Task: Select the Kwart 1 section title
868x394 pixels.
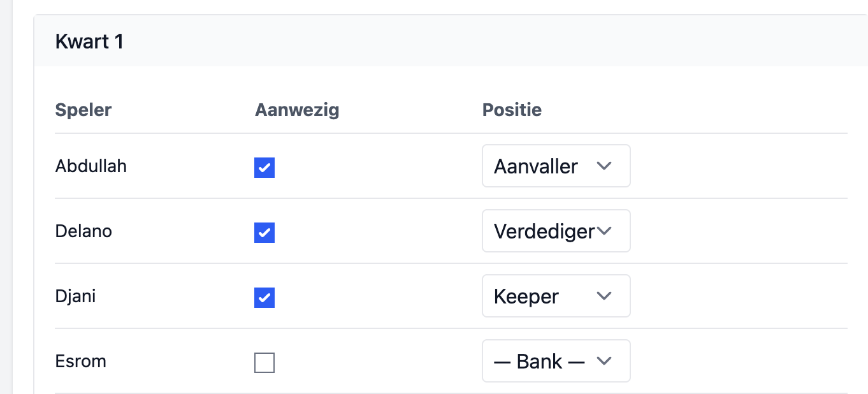Action: (x=89, y=41)
